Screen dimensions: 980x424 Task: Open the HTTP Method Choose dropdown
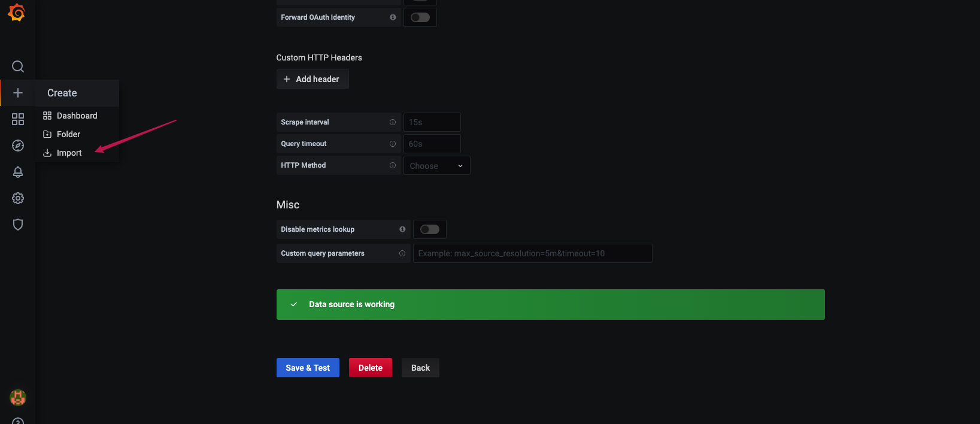coord(437,166)
